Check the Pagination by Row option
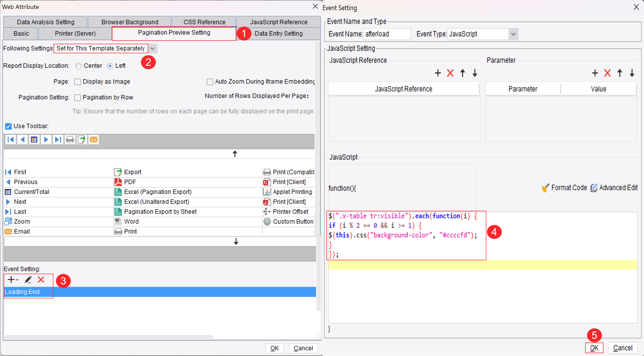 point(78,98)
